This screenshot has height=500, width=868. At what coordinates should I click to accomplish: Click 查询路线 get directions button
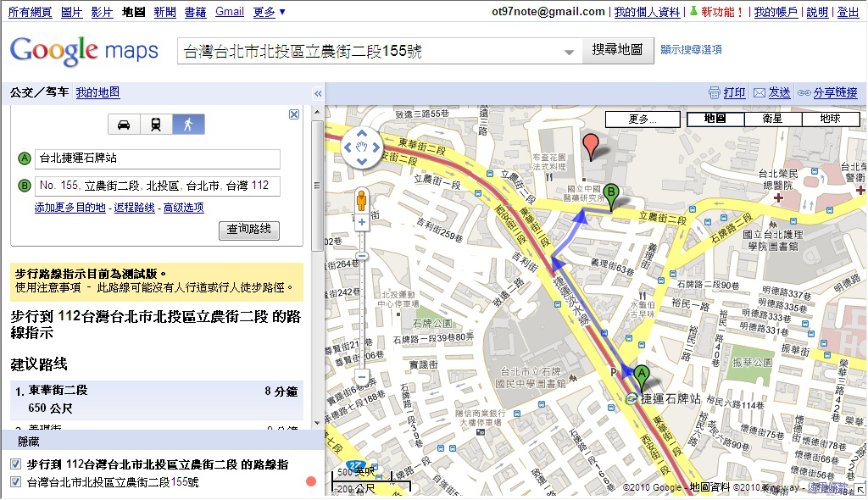249,229
